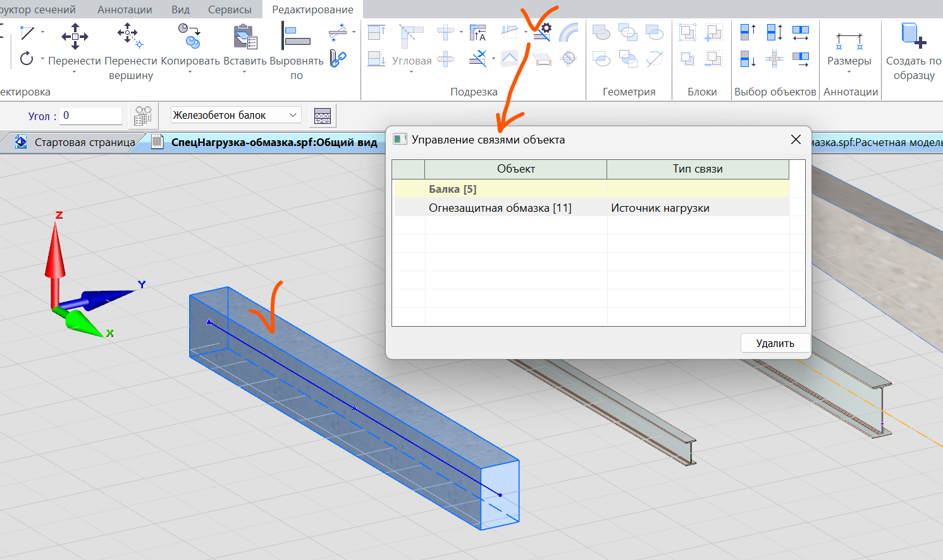Open the Сервисы ribbon tab

click(x=230, y=9)
